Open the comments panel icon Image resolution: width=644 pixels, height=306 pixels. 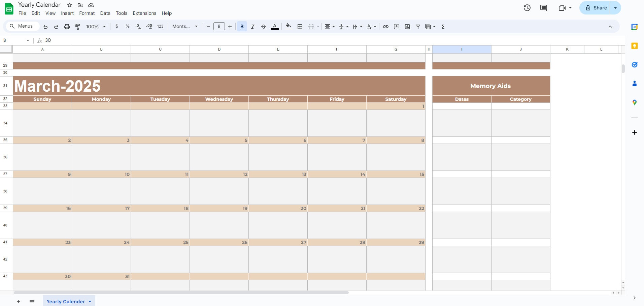[x=544, y=8]
